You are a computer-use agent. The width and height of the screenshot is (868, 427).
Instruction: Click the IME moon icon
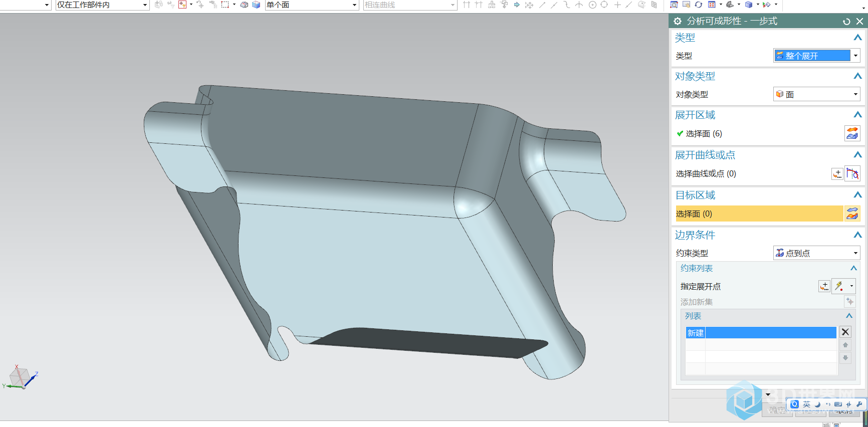click(x=817, y=404)
